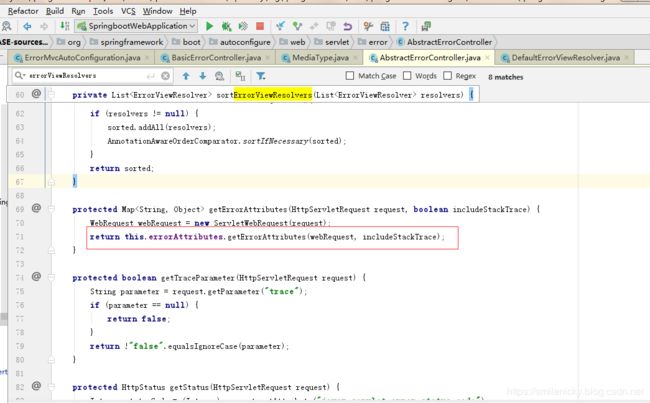Click the Debug bug icon
Image resolution: width=650 pixels, height=403 pixels.
click(226, 26)
